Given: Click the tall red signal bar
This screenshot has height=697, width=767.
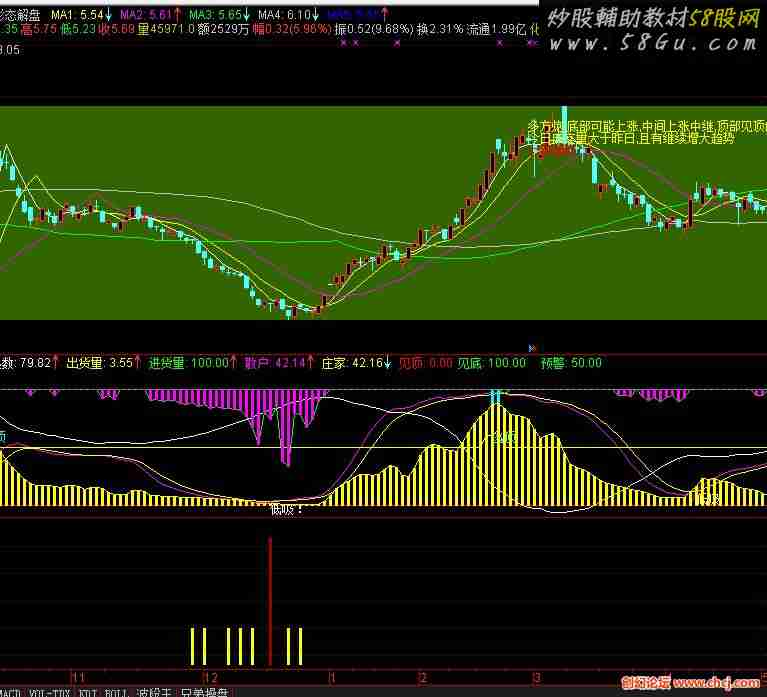Looking at the screenshot, I should tap(270, 600).
